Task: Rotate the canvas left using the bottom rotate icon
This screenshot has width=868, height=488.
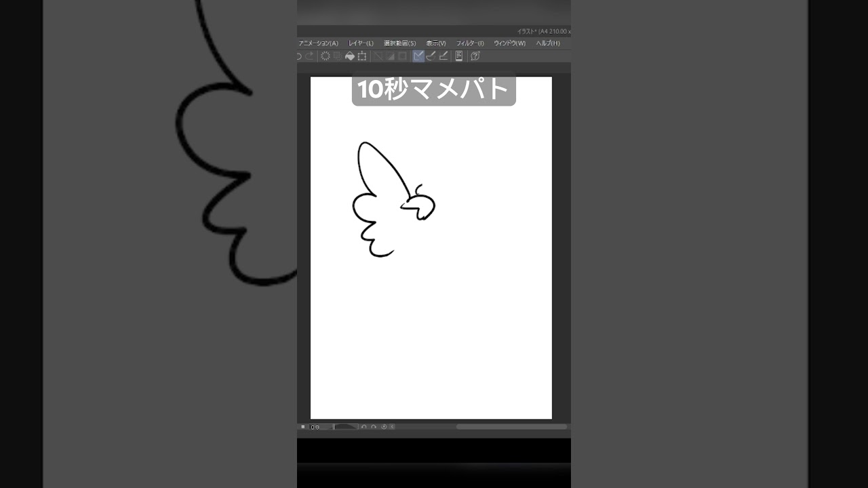Action: (364, 427)
